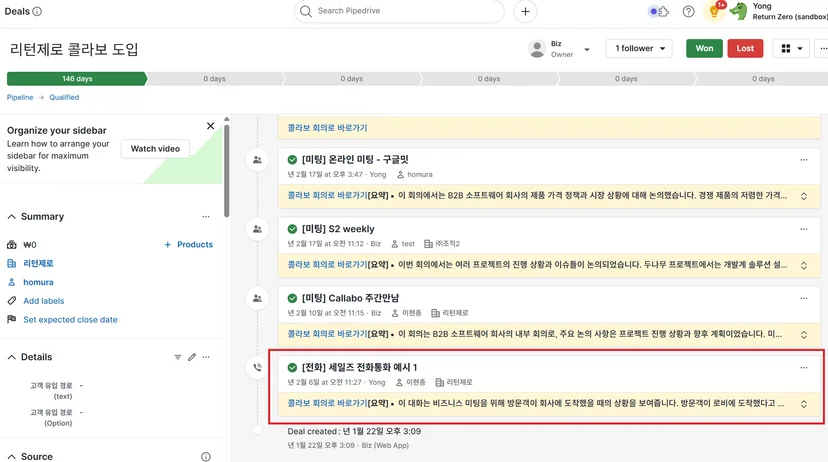
Task: Click the Details filter icon
Action: (x=177, y=357)
